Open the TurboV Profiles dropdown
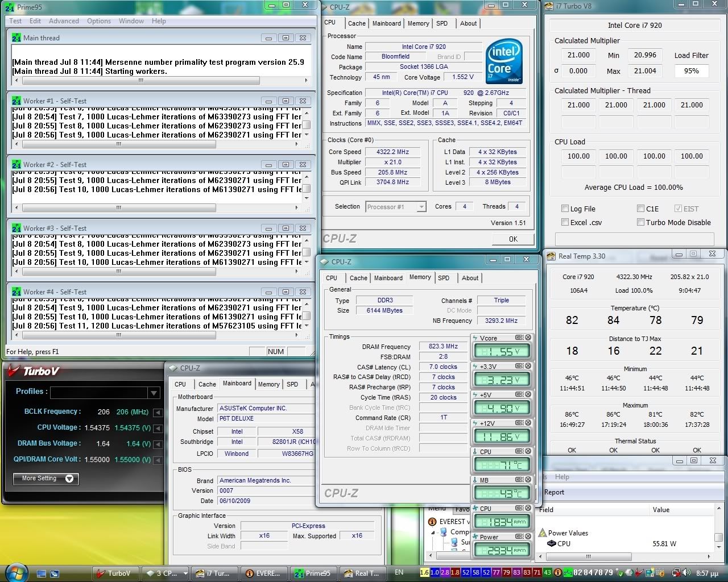 154,393
